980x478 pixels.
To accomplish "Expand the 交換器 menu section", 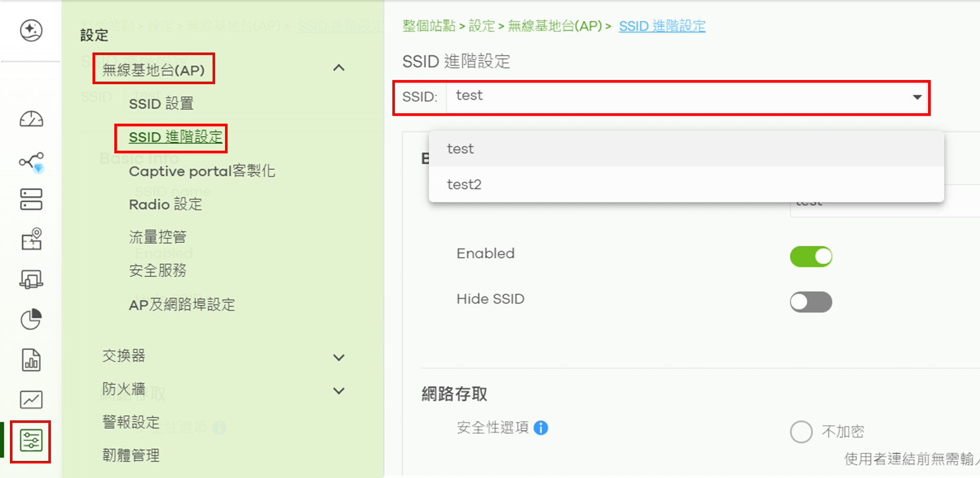I will (x=339, y=357).
